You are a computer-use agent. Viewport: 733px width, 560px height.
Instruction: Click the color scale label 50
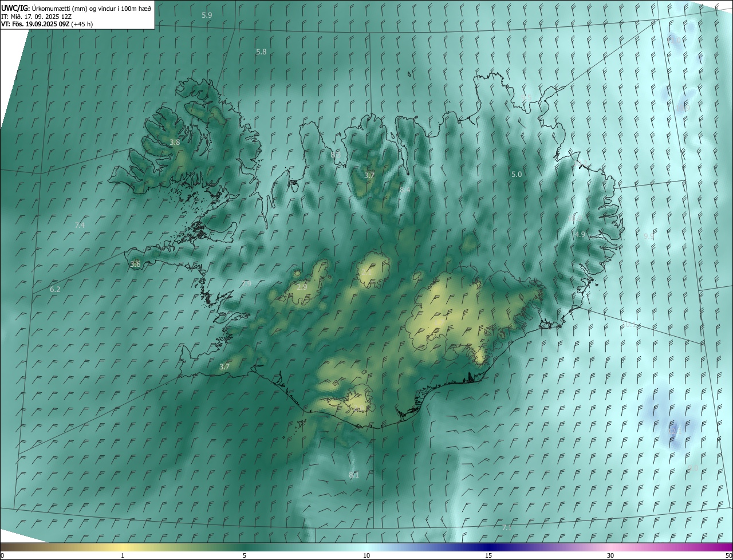[728, 555]
